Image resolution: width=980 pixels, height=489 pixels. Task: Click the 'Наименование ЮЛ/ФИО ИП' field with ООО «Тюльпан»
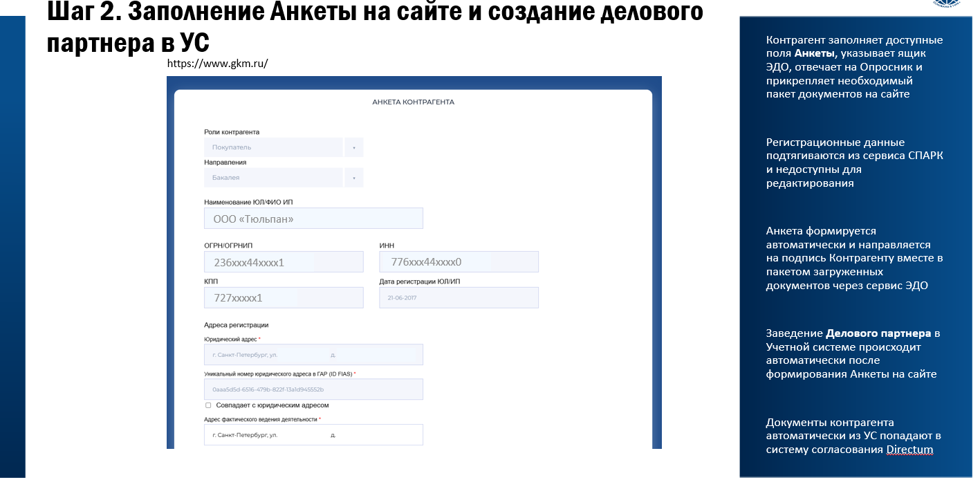coord(313,219)
